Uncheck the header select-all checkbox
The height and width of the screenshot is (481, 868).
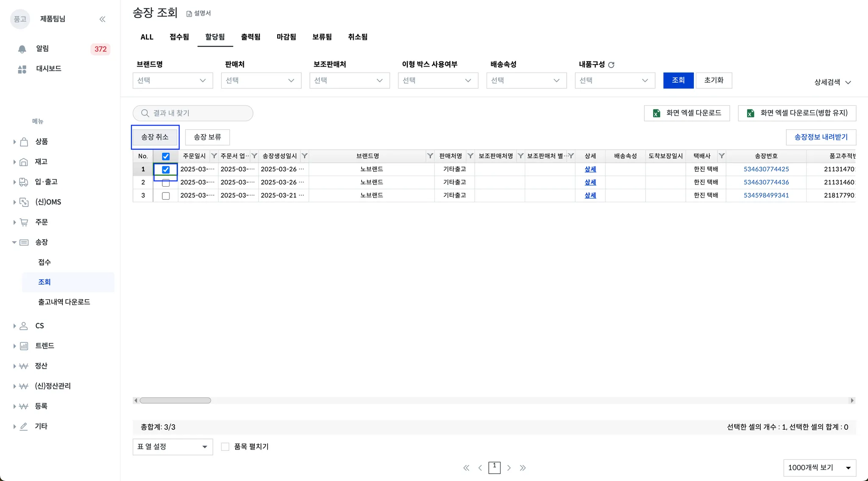point(166,156)
